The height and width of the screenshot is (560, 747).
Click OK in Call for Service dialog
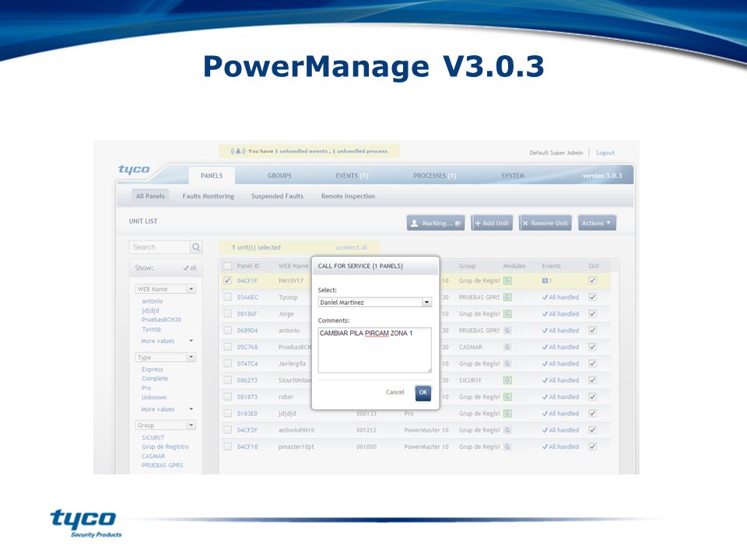pos(423,392)
